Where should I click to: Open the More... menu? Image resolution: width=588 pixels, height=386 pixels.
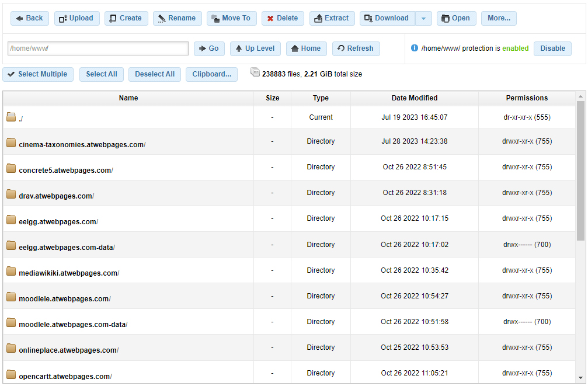(498, 18)
